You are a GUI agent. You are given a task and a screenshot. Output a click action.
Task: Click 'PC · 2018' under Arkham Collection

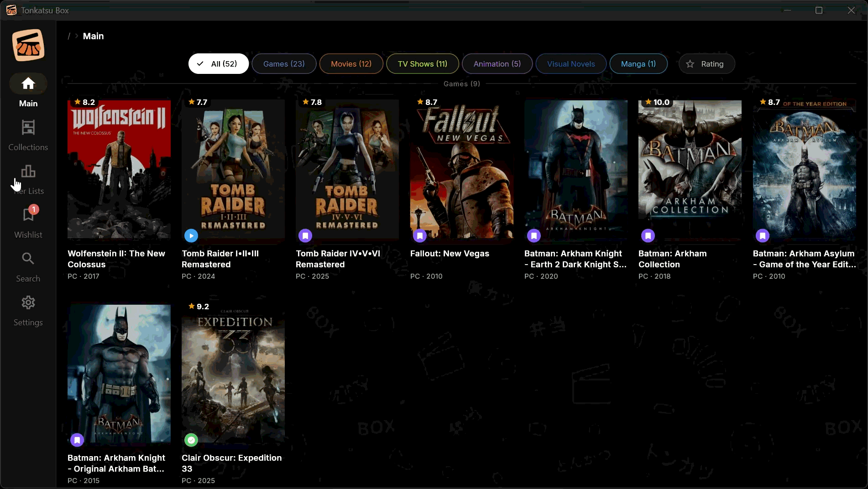tap(654, 276)
